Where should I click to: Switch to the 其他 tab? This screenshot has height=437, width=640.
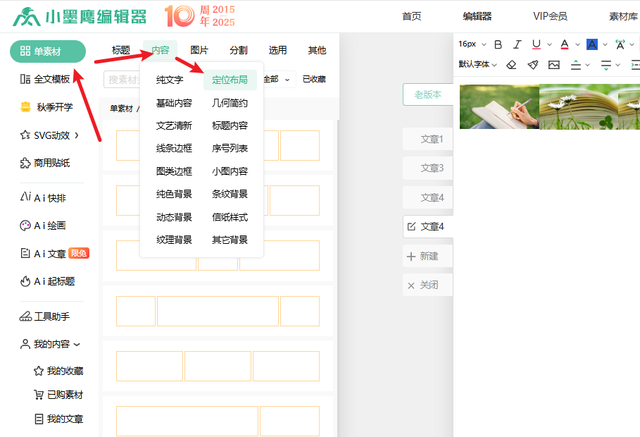[x=317, y=50]
